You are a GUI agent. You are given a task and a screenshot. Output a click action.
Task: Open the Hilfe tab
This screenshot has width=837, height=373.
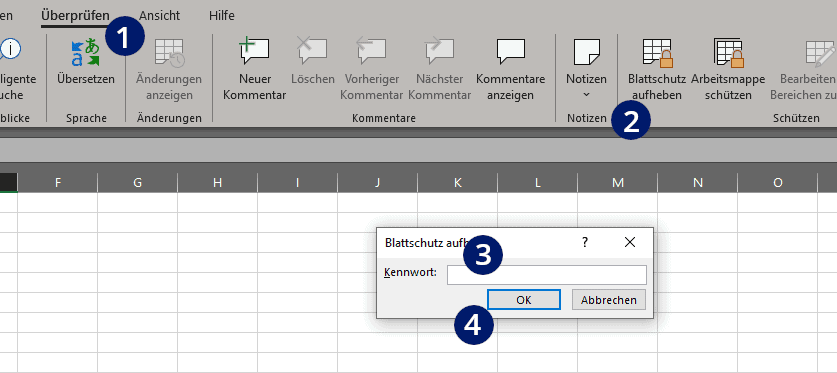tap(222, 15)
